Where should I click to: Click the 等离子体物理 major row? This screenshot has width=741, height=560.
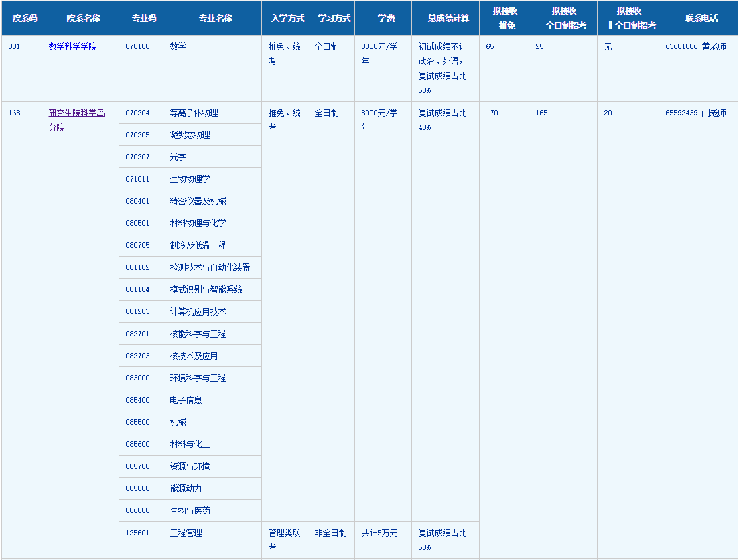pyautogui.click(x=194, y=113)
